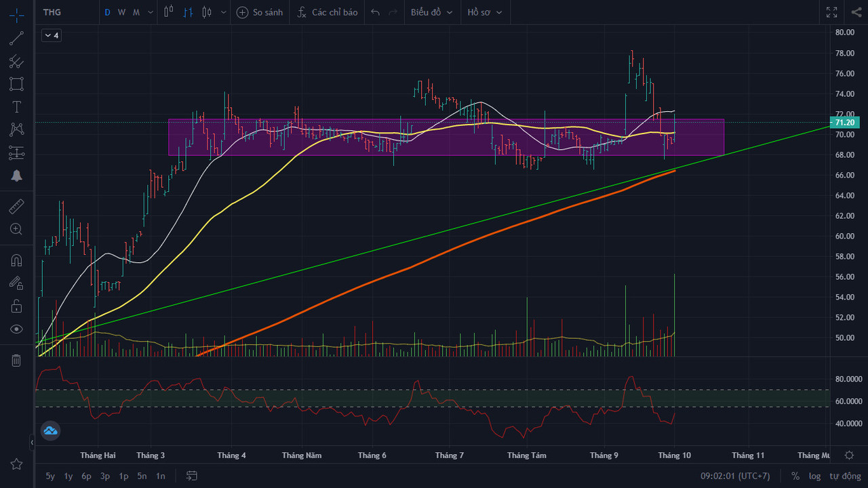Viewport: 868px width, 488px height.
Task: Toggle log scale mode
Action: click(x=814, y=476)
